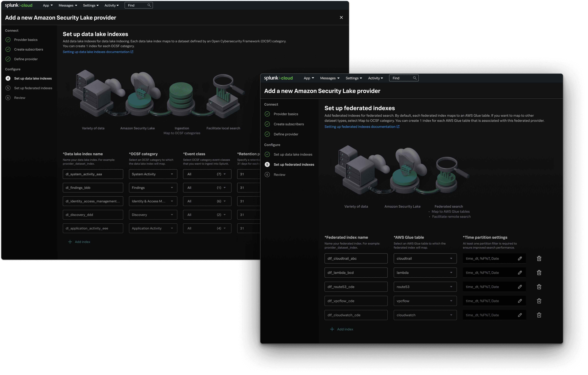Edit time partition settings for route53
Image resolution: width=588 pixels, height=375 pixels.
[x=520, y=287]
